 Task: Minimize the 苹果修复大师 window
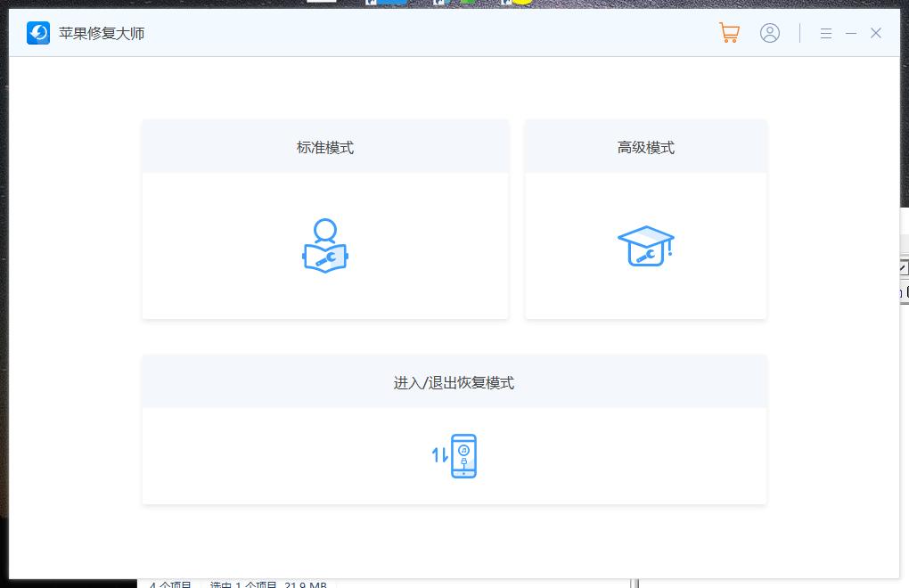[x=851, y=33]
